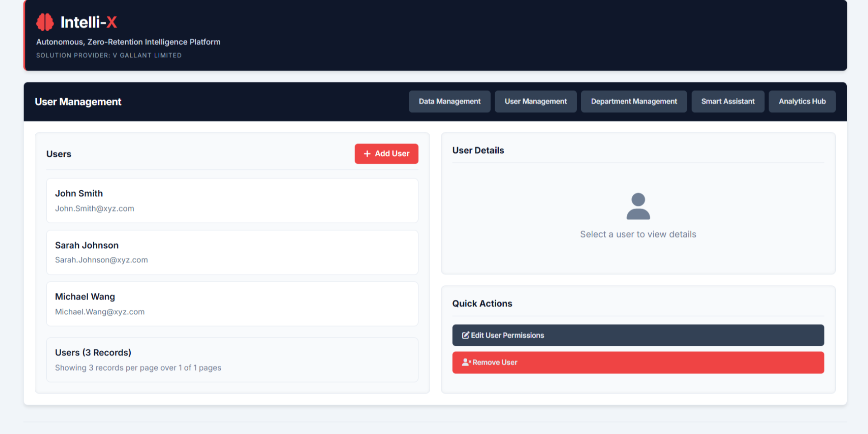
Task: Navigate to the Analytics Hub tab
Action: (x=802, y=102)
